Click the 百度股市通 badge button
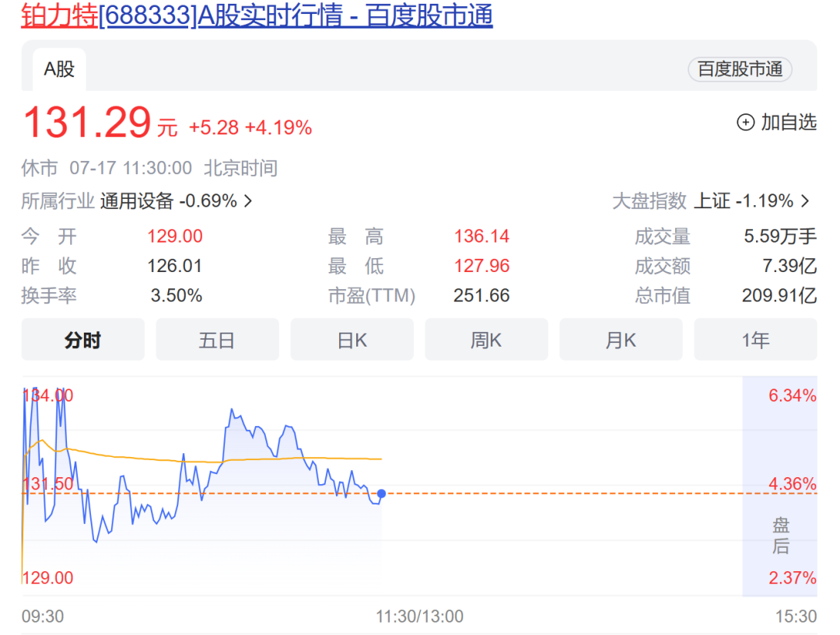This screenshot has width=840, height=635. (740, 69)
